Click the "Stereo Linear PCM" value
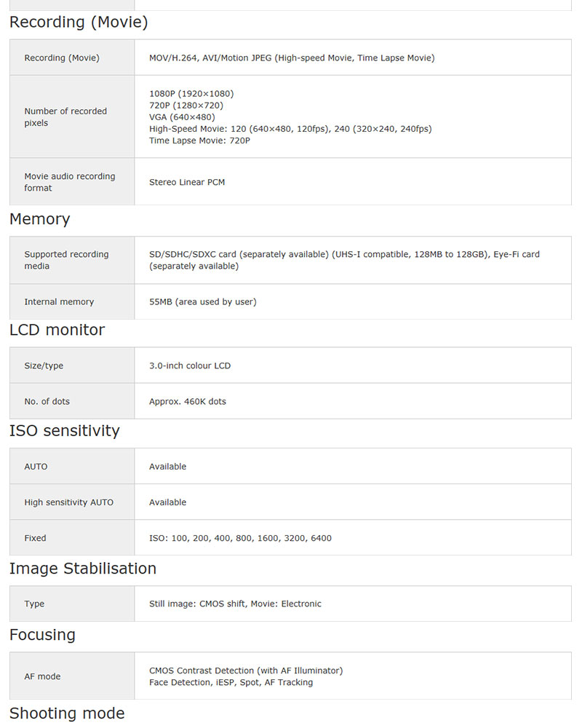Screen dimensions: 582x728 [x=187, y=182]
